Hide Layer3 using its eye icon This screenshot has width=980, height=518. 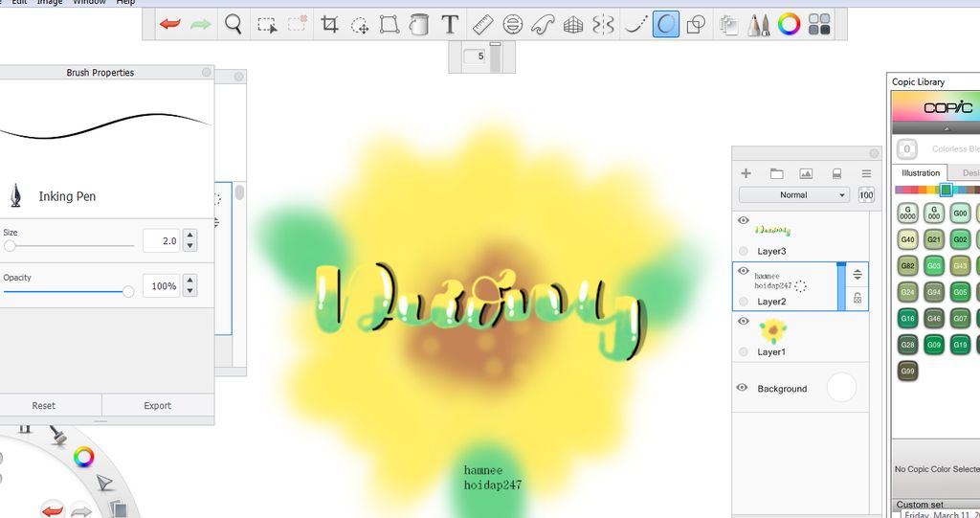tap(743, 220)
